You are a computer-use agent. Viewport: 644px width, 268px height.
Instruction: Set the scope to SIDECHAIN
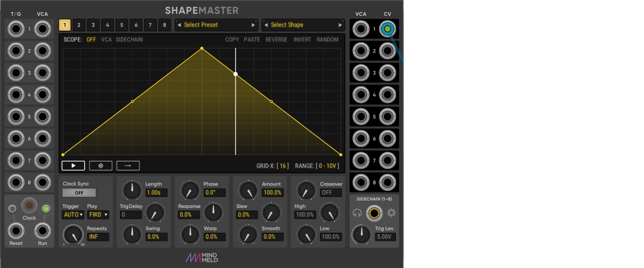pos(130,39)
